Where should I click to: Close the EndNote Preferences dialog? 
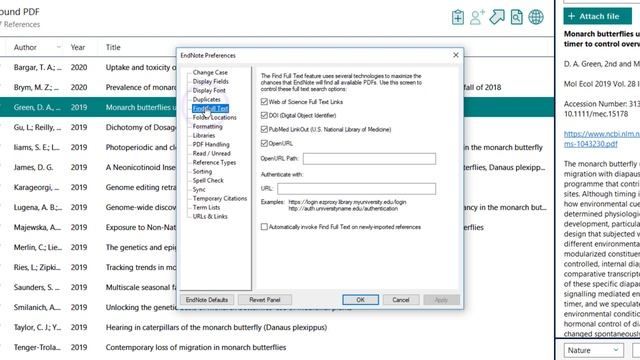[456, 55]
